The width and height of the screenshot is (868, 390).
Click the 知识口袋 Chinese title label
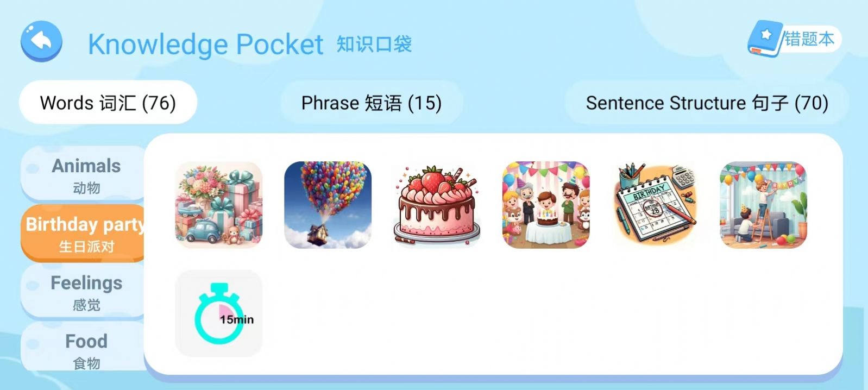[x=374, y=44]
